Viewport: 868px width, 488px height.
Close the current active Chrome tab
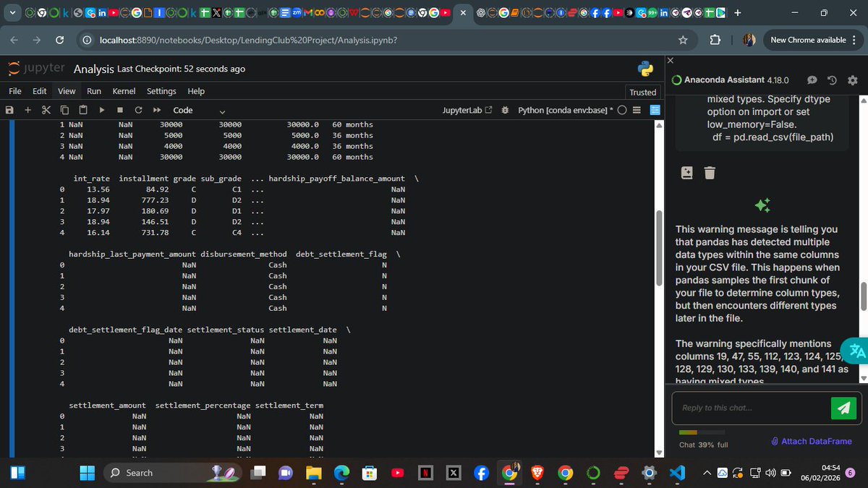(462, 12)
